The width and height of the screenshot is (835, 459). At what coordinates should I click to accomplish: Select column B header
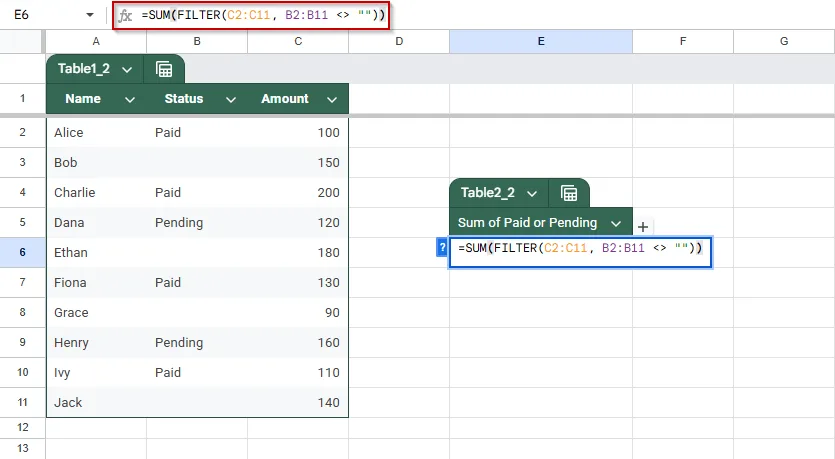pyautogui.click(x=197, y=41)
